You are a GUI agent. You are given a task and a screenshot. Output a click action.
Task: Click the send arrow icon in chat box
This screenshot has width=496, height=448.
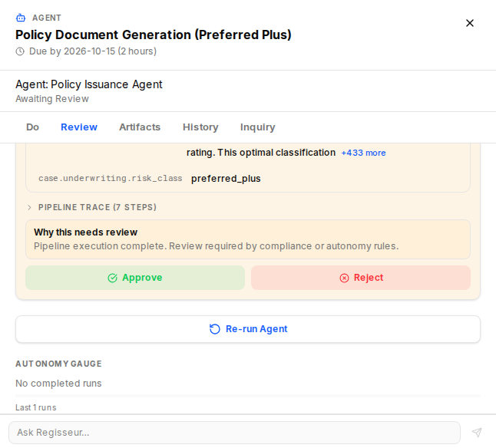click(x=477, y=432)
